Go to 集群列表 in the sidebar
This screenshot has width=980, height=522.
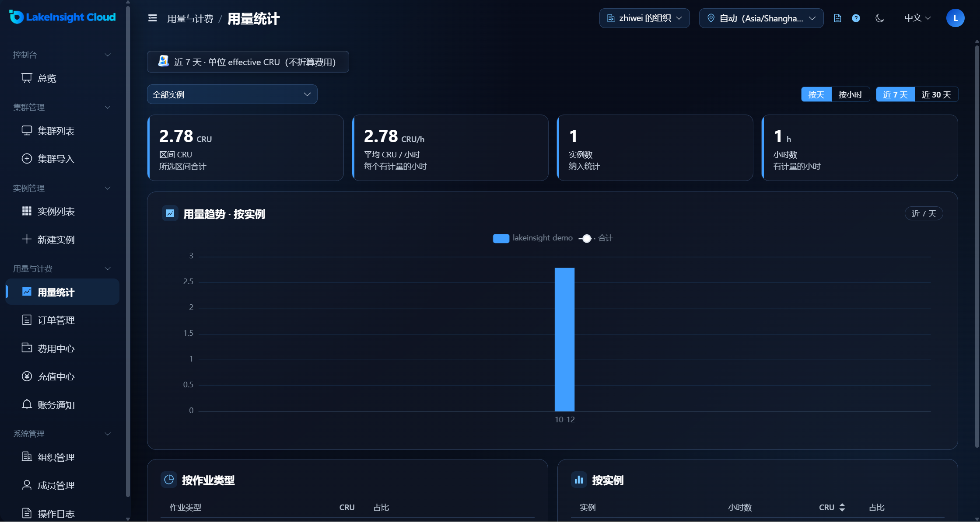click(62, 131)
